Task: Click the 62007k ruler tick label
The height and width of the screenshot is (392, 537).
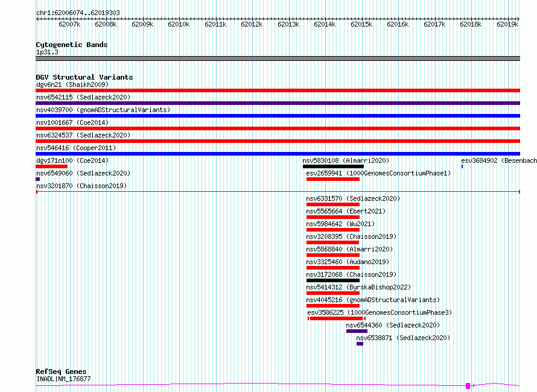Action: click(x=69, y=24)
